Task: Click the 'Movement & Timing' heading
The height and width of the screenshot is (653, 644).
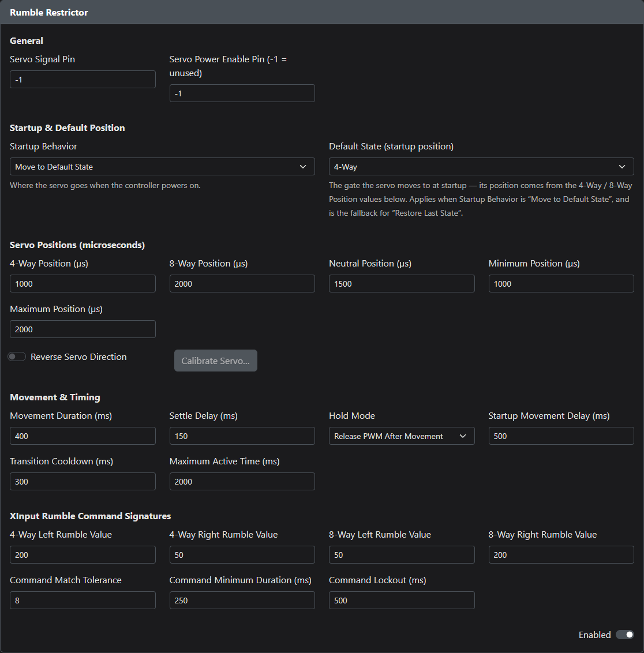Action: point(55,397)
